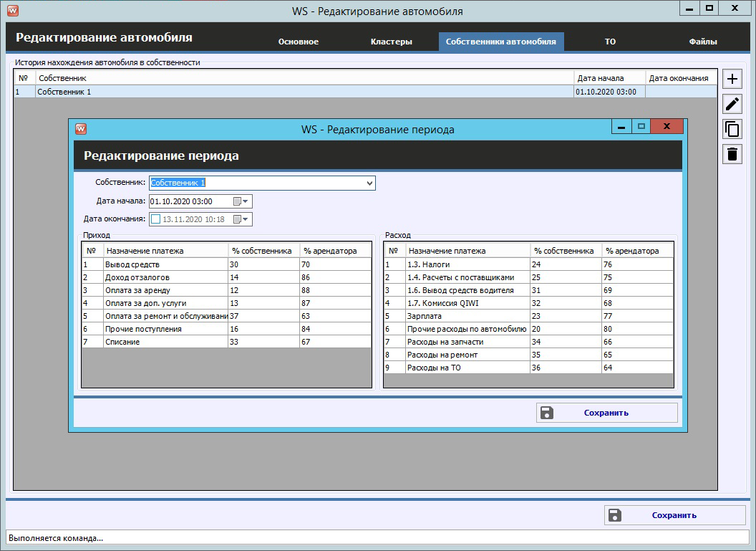Switch to the Кластеры tab
The height and width of the screenshot is (551, 756).
click(x=391, y=42)
